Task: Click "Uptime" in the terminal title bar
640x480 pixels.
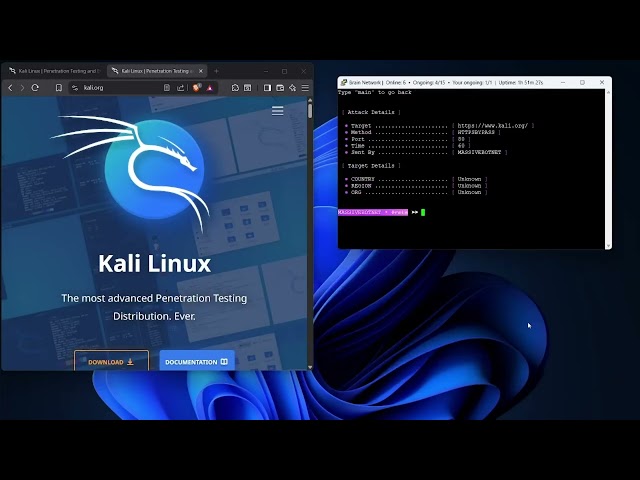Action: [x=508, y=82]
